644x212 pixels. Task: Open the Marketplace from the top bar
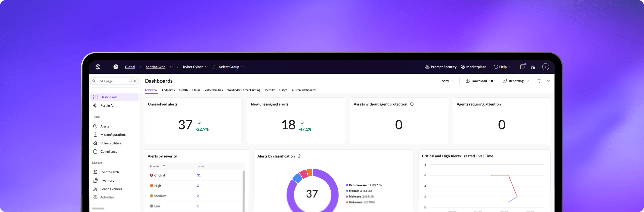click(473, 67)
